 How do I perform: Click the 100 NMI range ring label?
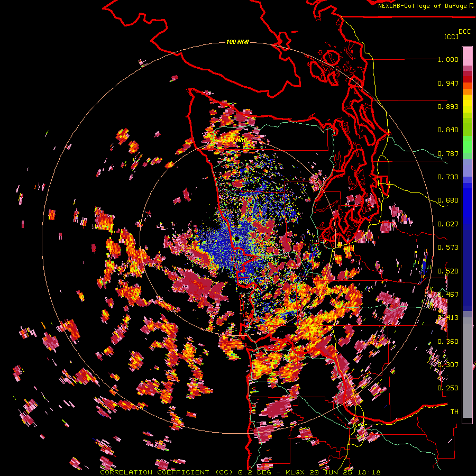237,42
